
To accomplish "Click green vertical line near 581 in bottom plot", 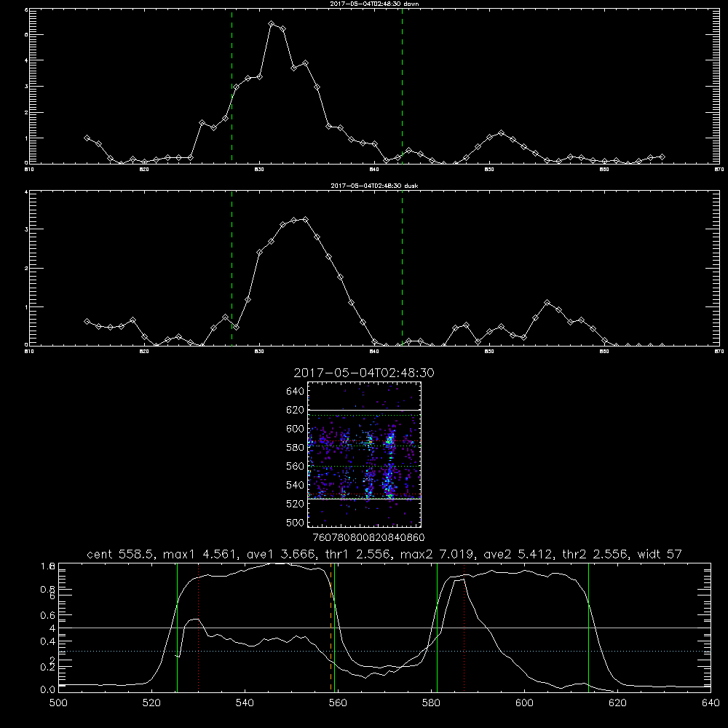I will [x=437, y=627].
